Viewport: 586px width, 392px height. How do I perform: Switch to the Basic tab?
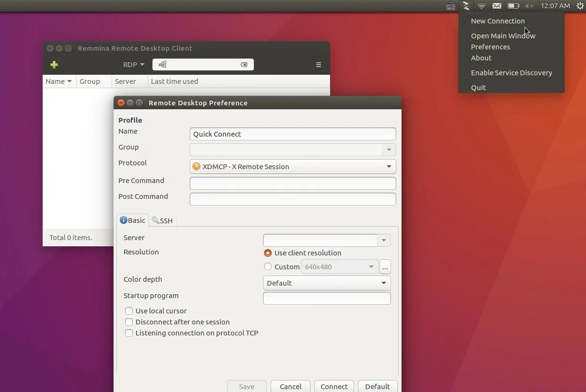[132, 220]
